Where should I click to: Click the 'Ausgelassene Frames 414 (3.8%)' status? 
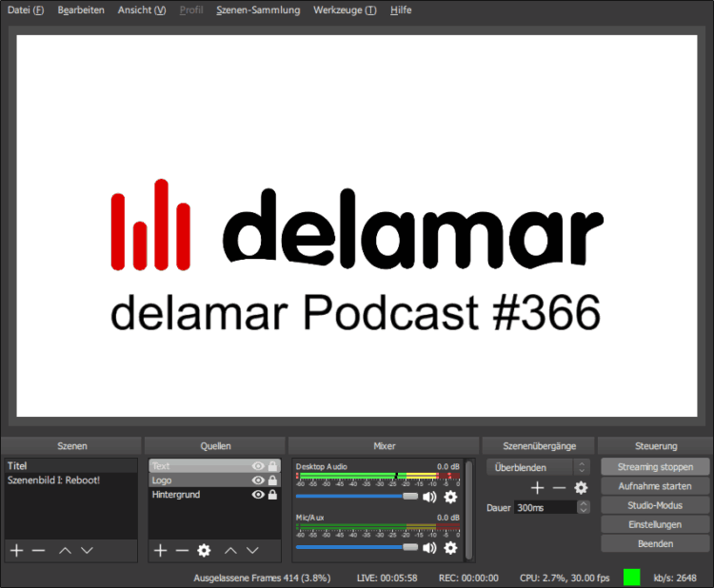(263, 578)
